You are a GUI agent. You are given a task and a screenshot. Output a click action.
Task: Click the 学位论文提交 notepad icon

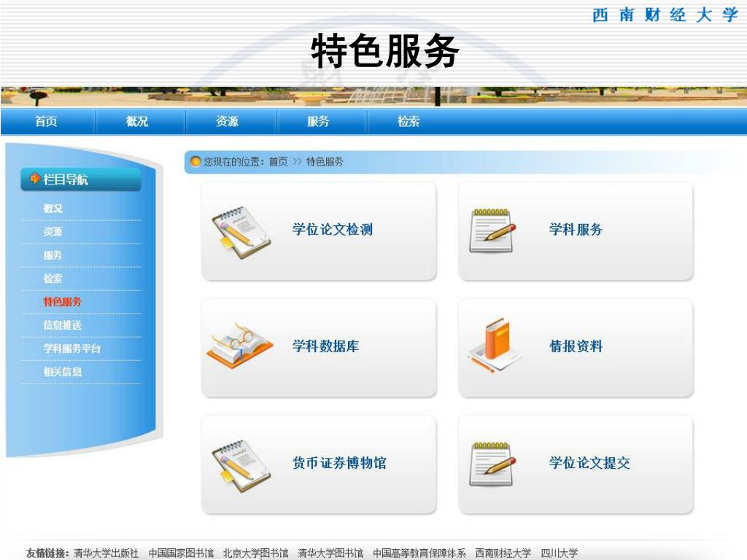(x=492, y=464)
